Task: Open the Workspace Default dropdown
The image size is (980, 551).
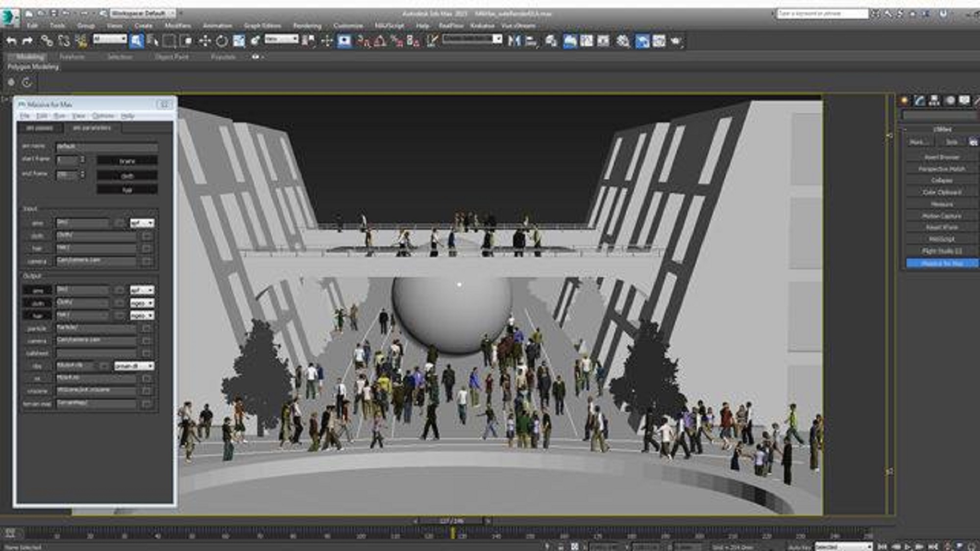Action: [x=142, y=13]
